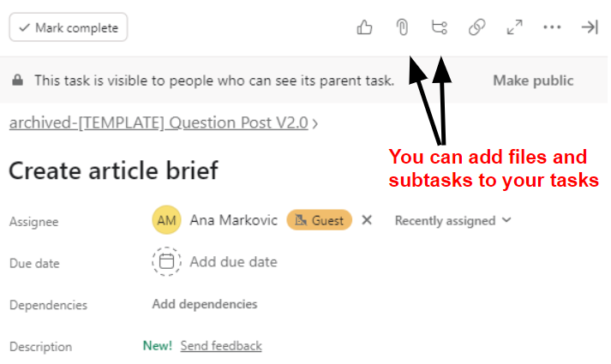Click the Mark complete button
This screenshot has width=611, height=364.
(x=69, y=27)
